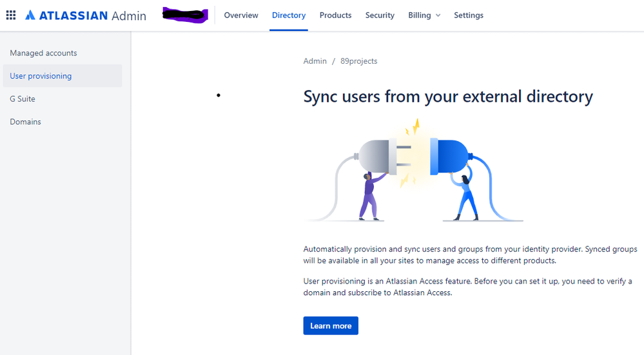Select the Directory tab
Screen dimensions: 644x355
pyautogui.click(x=289, y=15)
